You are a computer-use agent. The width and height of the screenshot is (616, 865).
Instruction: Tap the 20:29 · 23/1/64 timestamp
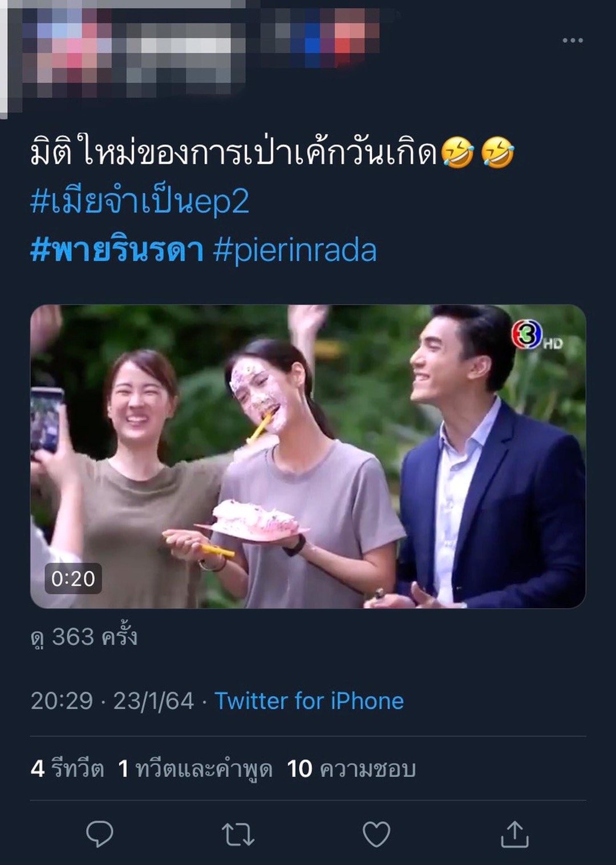coord(112,701)
